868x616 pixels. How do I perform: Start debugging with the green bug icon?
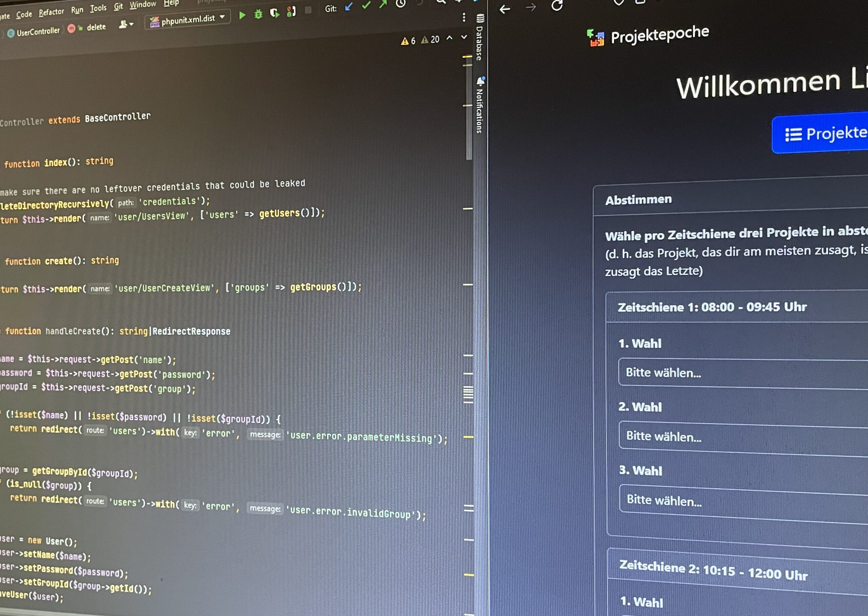pos(258,15)
